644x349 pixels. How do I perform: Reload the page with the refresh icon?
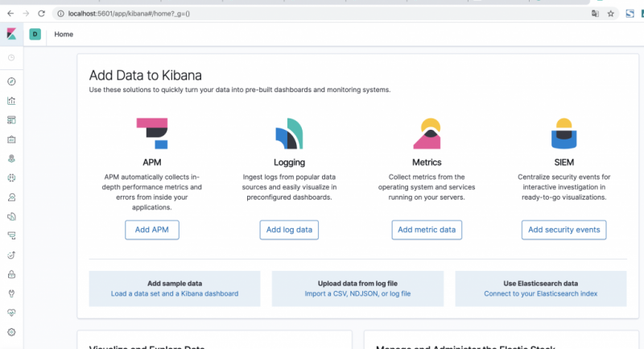tap(42, 14)
